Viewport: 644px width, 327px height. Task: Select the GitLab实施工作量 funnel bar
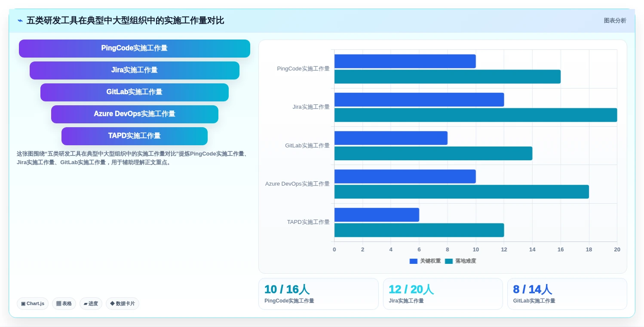(135, 92)
